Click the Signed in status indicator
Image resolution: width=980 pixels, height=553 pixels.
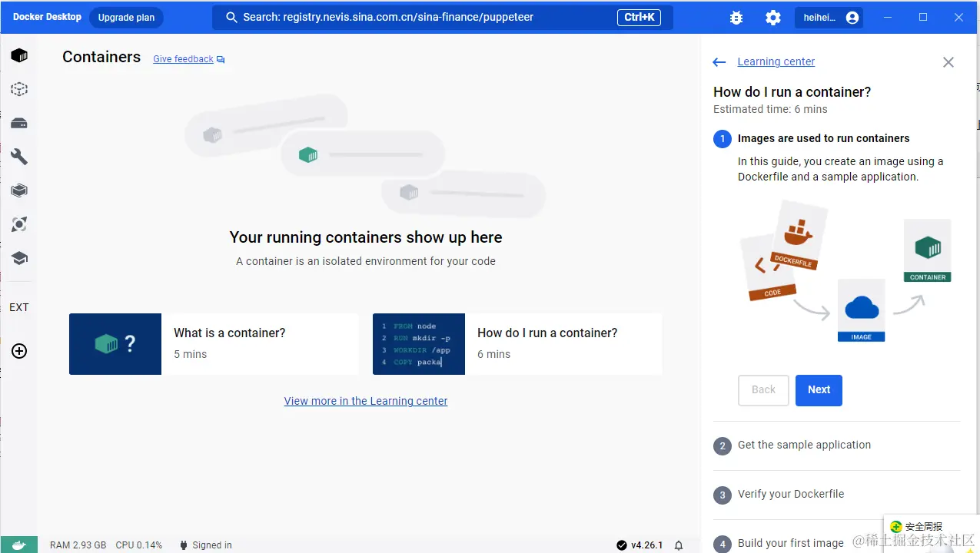(205, 545)
